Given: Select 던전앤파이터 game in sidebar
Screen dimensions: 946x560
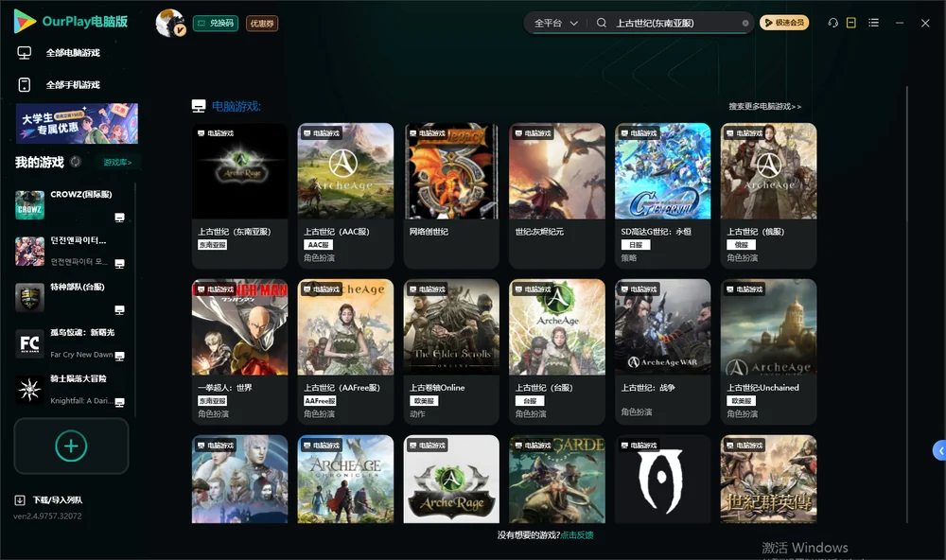Looking at the screenshot, I should 69,251.
